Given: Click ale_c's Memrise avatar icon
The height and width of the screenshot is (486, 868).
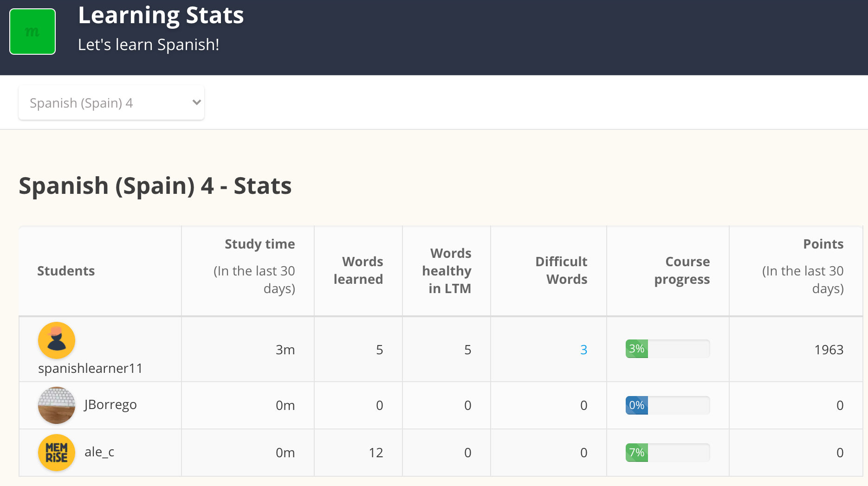Looking at the screenshot, I should 57,453.
